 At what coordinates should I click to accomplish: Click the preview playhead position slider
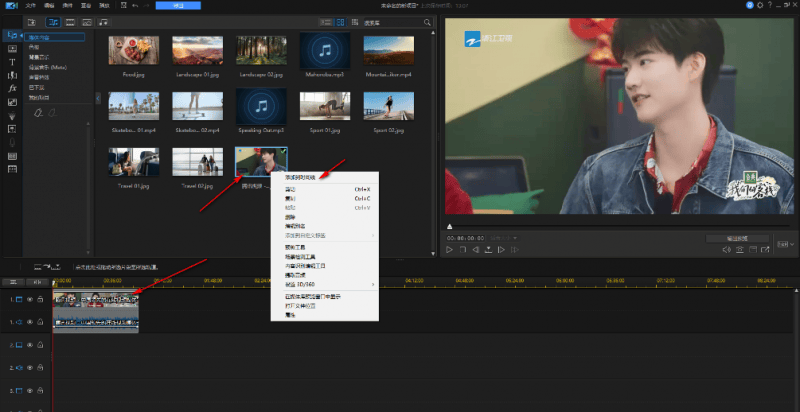point(449,227)
